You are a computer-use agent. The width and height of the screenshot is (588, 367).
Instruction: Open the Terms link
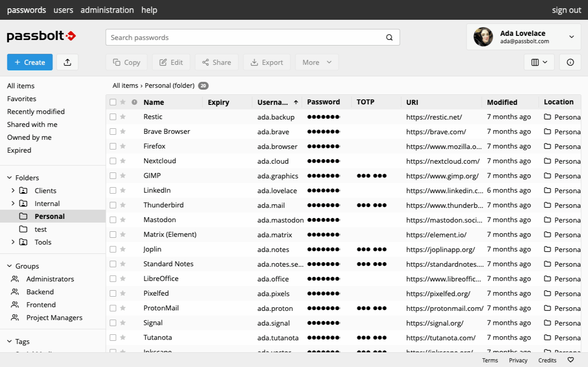[490, 360]
